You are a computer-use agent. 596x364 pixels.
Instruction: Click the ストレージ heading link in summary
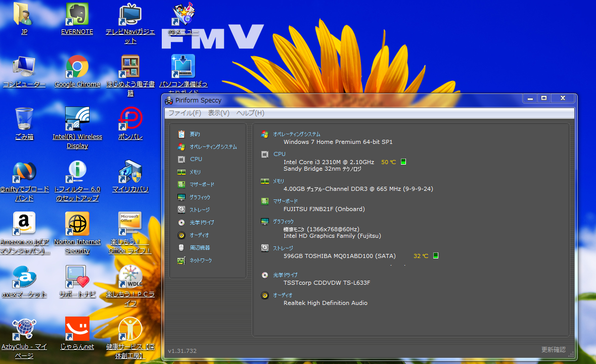tap(283, 248)
